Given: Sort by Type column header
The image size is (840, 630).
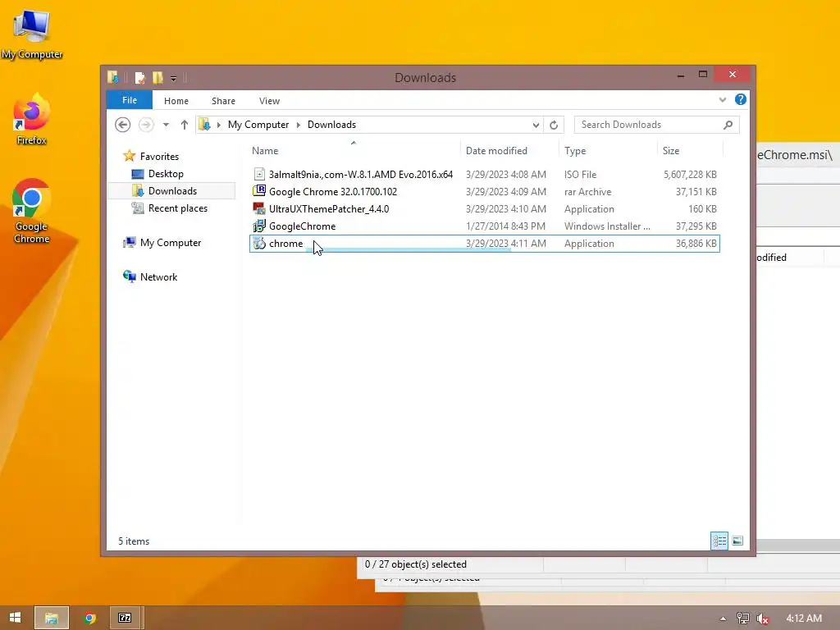Looking at the screenshot, I should [x=575, y=151].
